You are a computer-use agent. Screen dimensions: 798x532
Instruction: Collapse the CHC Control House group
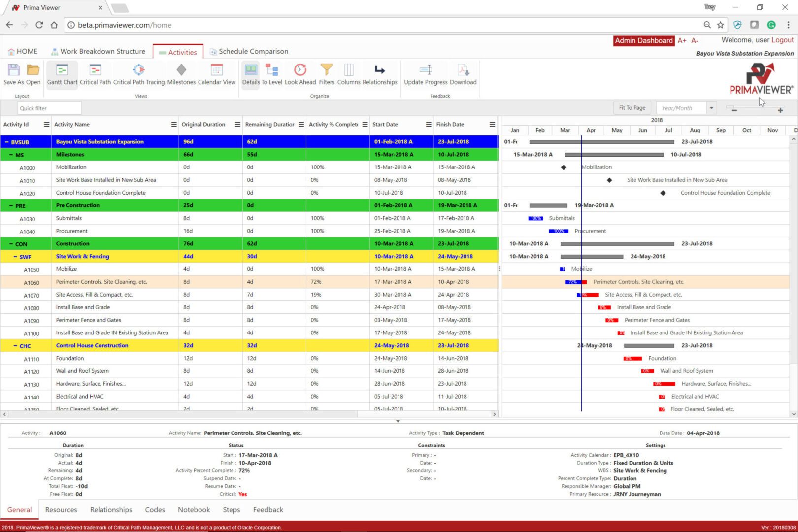(x=15, y=346)
